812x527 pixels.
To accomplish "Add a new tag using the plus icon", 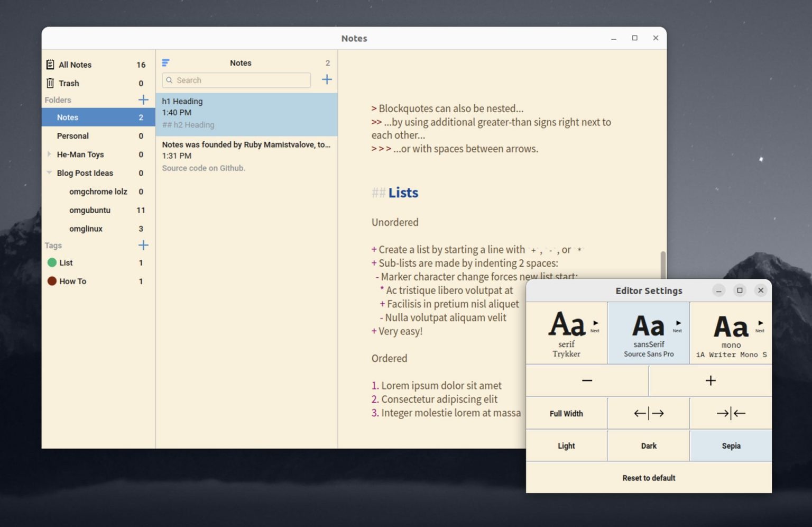I will pyautogui.click(x=143, y=245).
